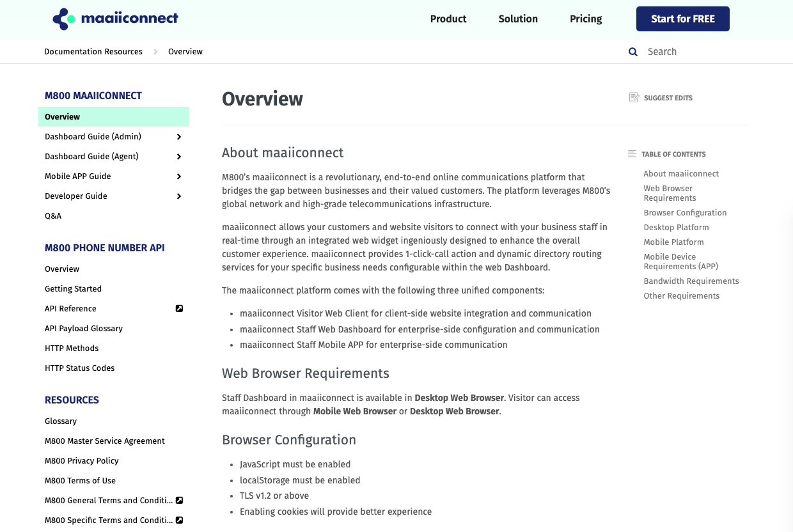Expand Dashboard Guide (Admin) chevron

click(179, 137)
